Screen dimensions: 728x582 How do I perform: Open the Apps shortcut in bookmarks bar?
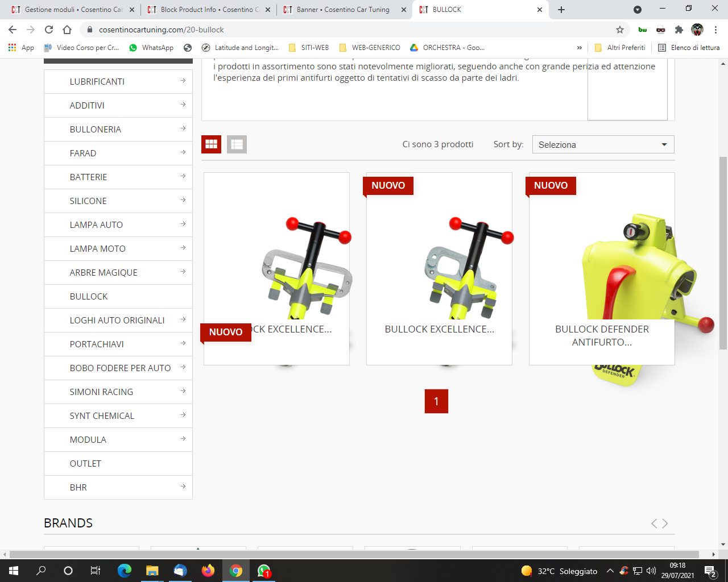click(x=21, y=48)
